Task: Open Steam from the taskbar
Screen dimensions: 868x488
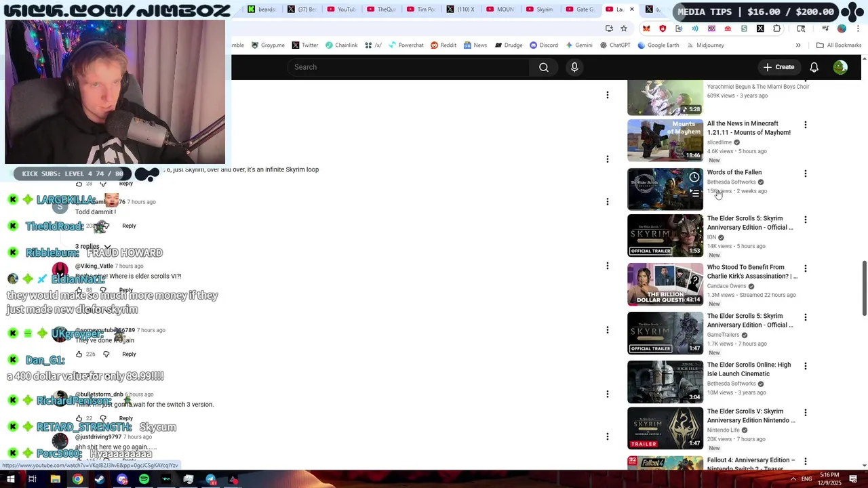Action: point(100,479)
